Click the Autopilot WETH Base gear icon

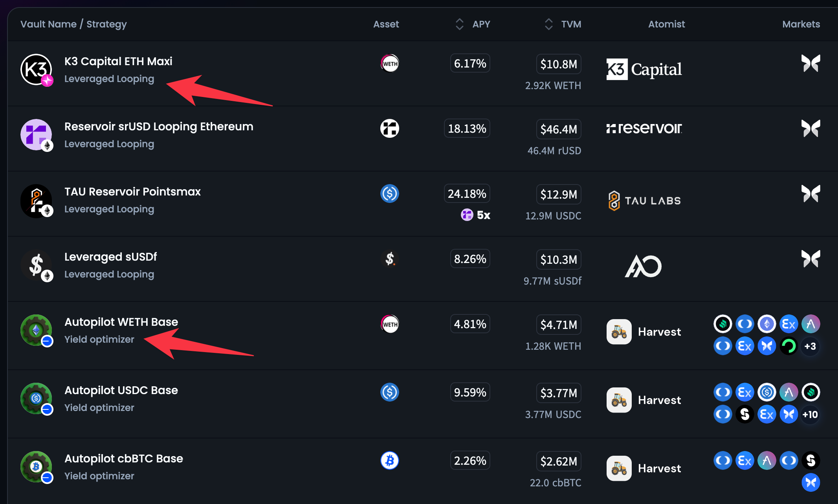[x=36, y=330]
